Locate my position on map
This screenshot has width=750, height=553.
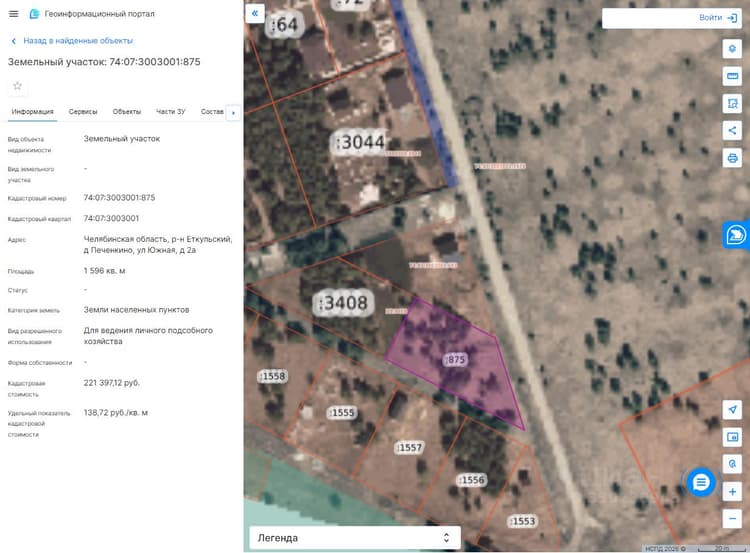[x=732, y=409]
